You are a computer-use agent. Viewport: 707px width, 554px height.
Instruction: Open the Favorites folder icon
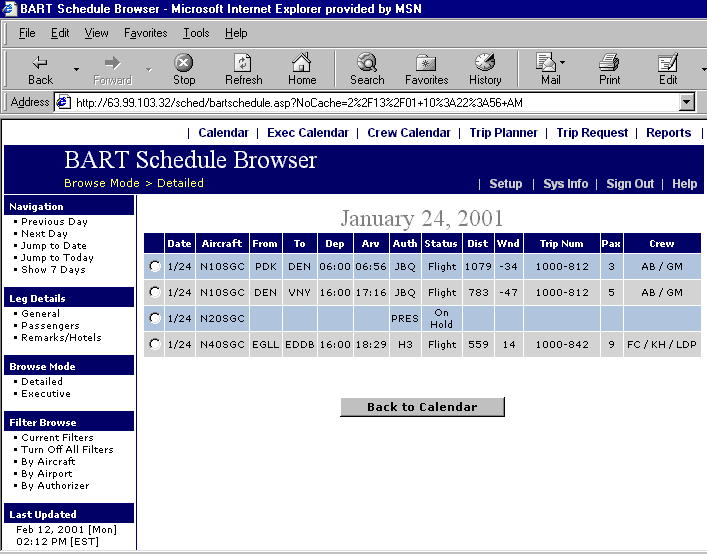point(426,63)
